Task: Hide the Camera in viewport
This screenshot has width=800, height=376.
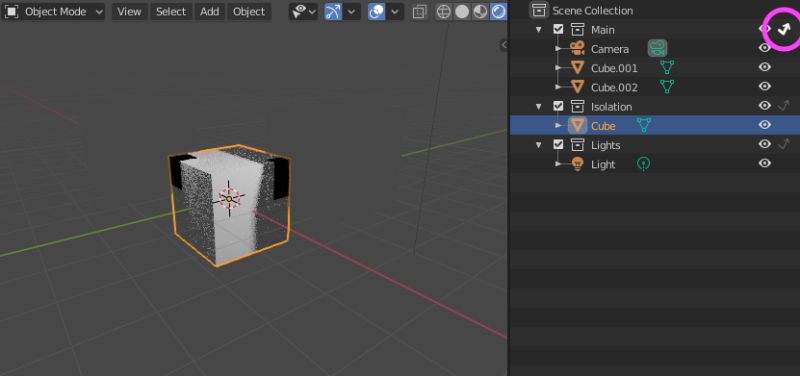Action: pos(764,48)
